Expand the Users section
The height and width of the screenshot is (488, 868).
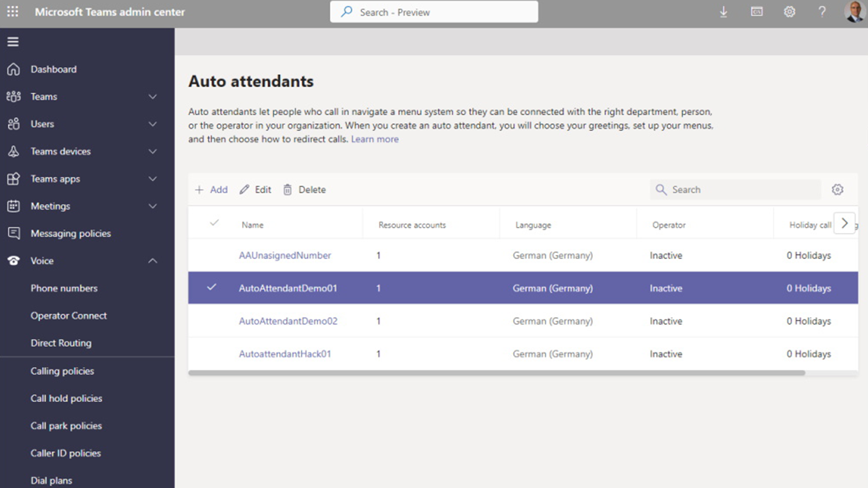click(x=153, y=124)
